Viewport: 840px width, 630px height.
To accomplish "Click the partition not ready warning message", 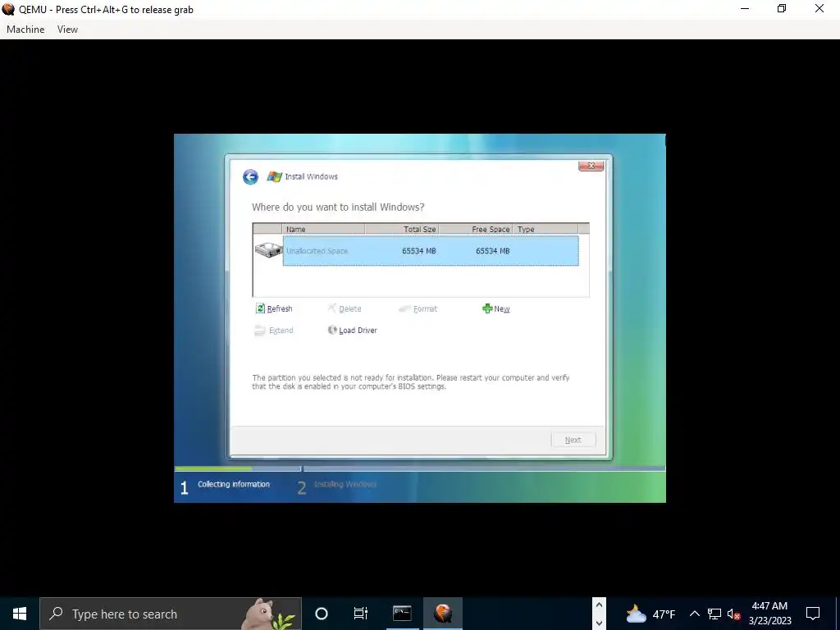I will coord(411,382).
